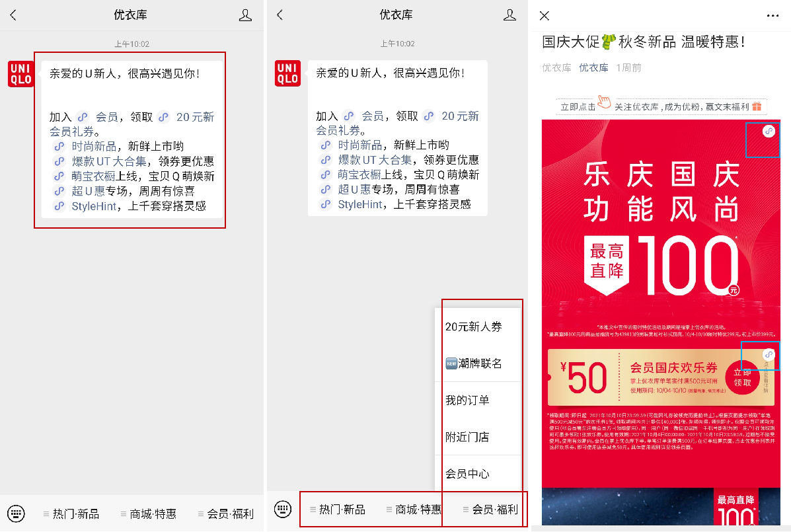The height and width of the screenshot is (532, 791).
Task: Open profile icon in middle chat header
Action: tap(509, 15)
